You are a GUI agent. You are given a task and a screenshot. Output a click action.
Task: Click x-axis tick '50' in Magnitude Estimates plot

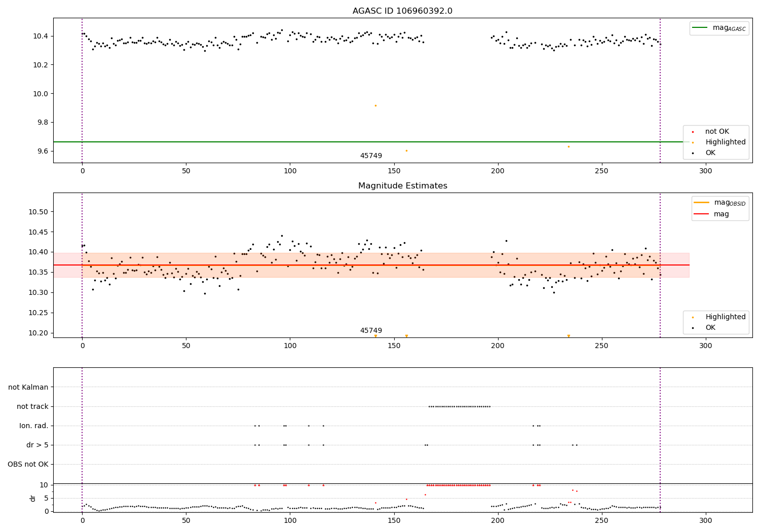(186, 346)
